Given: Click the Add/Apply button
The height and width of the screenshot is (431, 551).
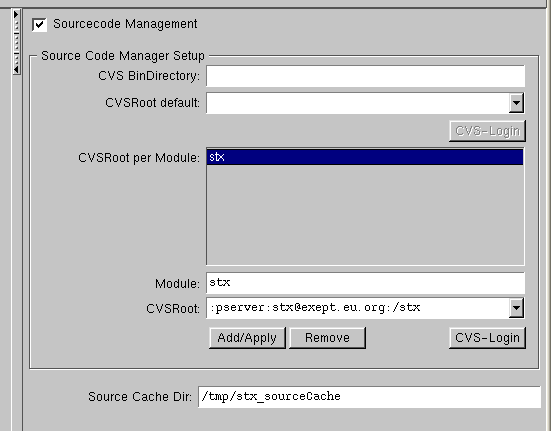Looking at the screenshot, I should [x=247, y=338].
